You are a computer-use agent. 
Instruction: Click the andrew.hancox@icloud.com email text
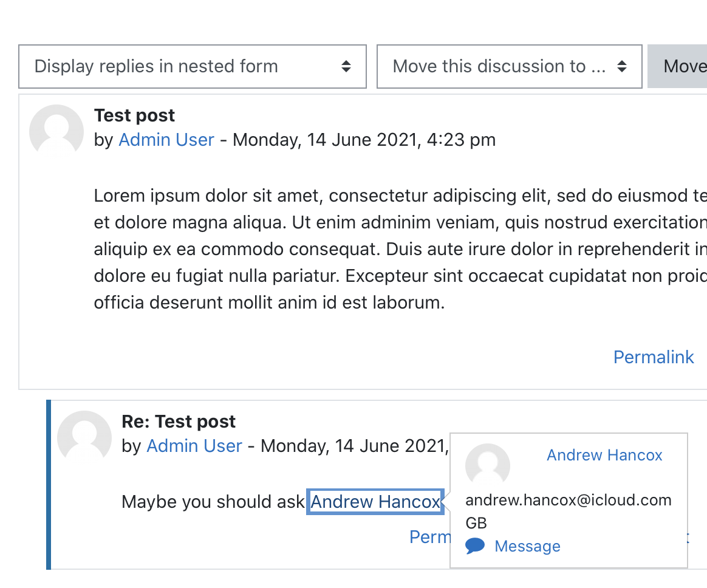(x=569, y=500)
